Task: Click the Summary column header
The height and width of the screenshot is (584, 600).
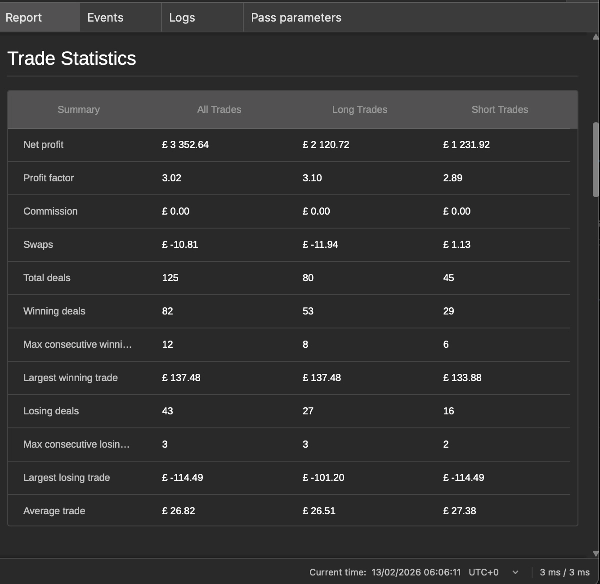Action: 78,110
